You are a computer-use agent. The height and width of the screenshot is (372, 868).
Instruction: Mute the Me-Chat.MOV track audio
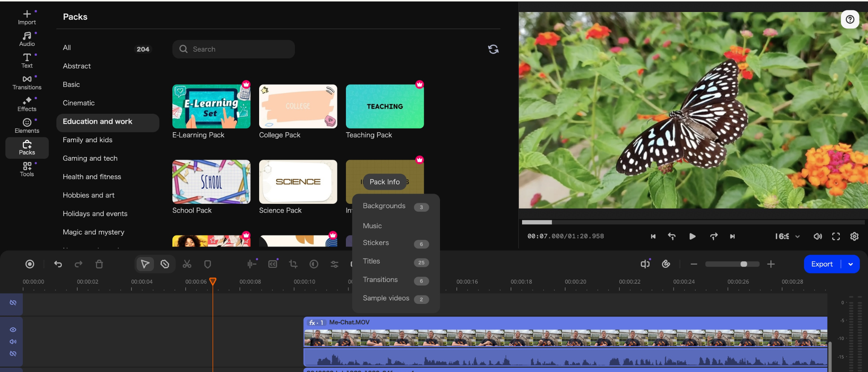pyautogui.click(x=13, y=342)
